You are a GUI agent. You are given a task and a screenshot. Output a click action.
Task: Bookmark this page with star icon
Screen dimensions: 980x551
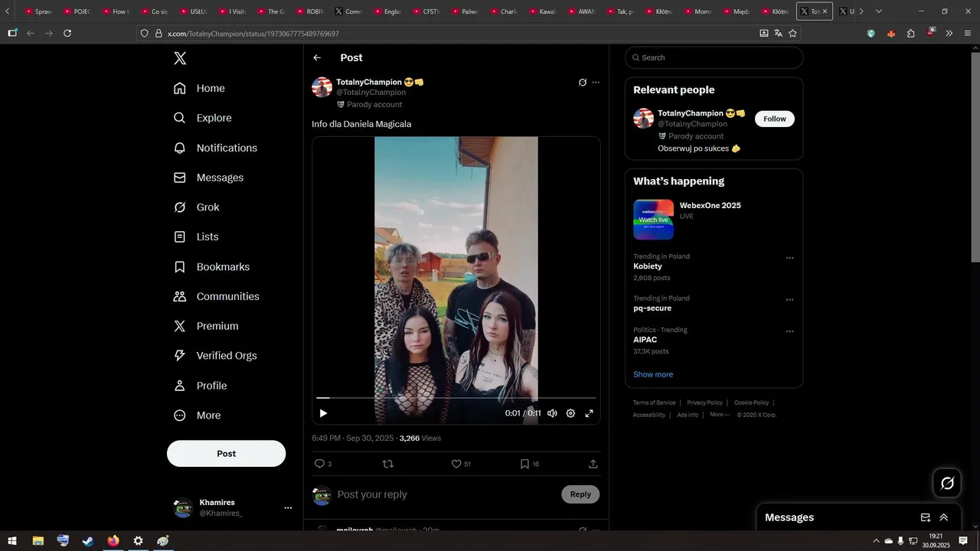[792, 33]
